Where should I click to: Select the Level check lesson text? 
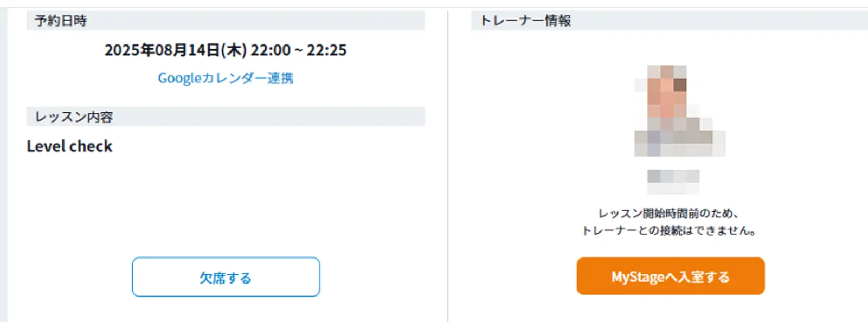point(69,146)
